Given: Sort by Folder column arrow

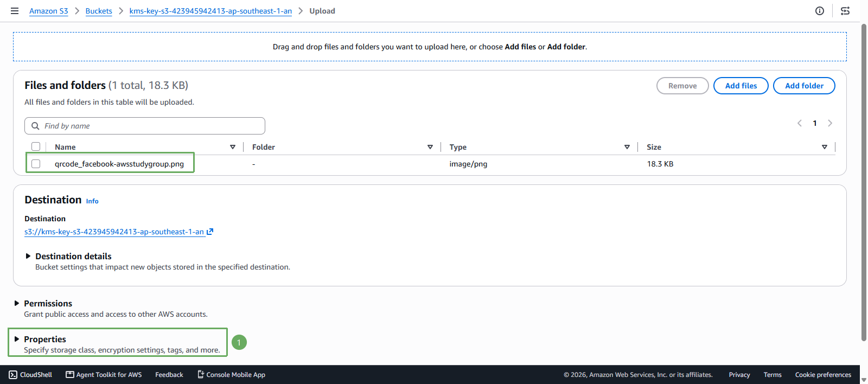Looking at the screenshot, I should pos(430,147).
